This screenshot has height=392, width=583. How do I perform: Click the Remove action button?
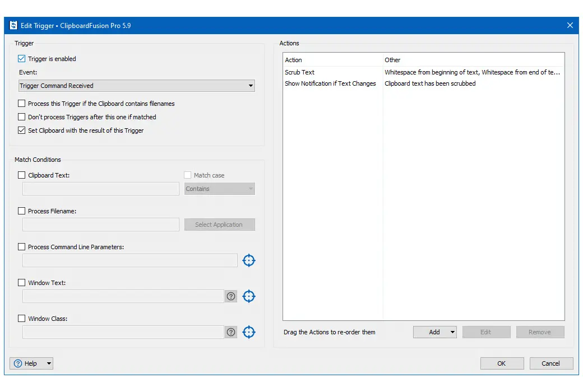pyautogui.click(x=540, y=332)
